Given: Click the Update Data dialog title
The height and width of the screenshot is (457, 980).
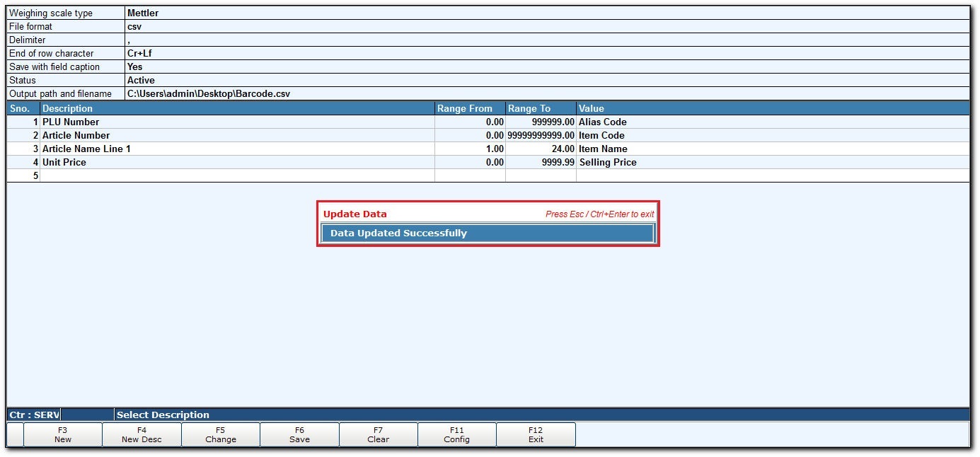Looking at the screenshot, I should [x=355, y=214].
